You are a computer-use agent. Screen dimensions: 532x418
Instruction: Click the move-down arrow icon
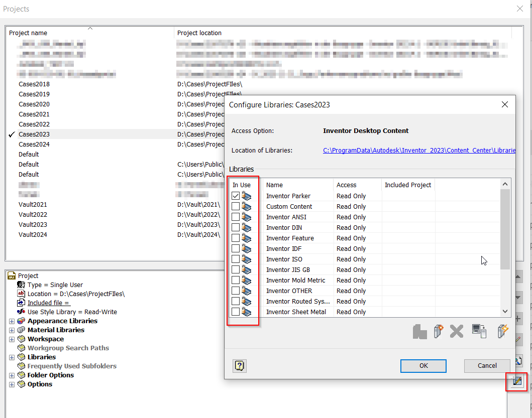click(517, 297)
